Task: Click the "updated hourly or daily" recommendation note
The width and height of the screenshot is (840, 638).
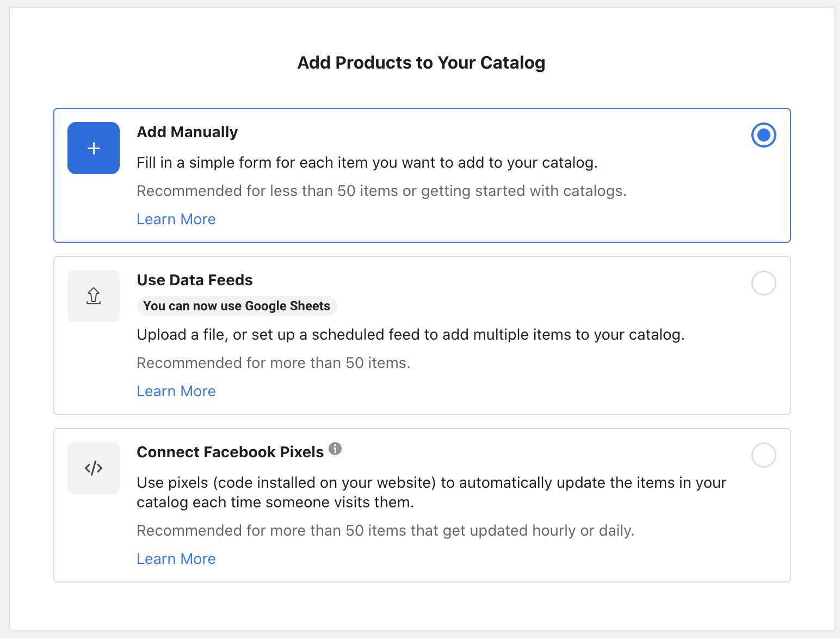Action: coord(385,531)
